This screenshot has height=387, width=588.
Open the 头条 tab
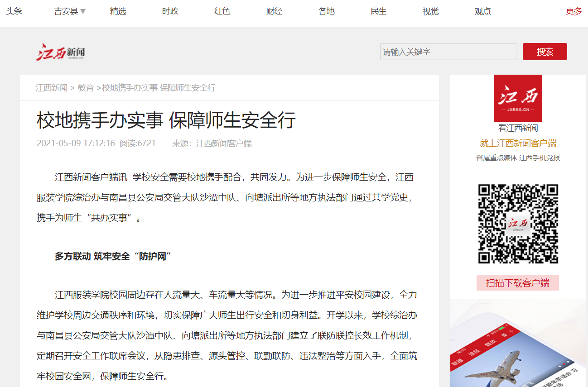(x=14, y=11)
